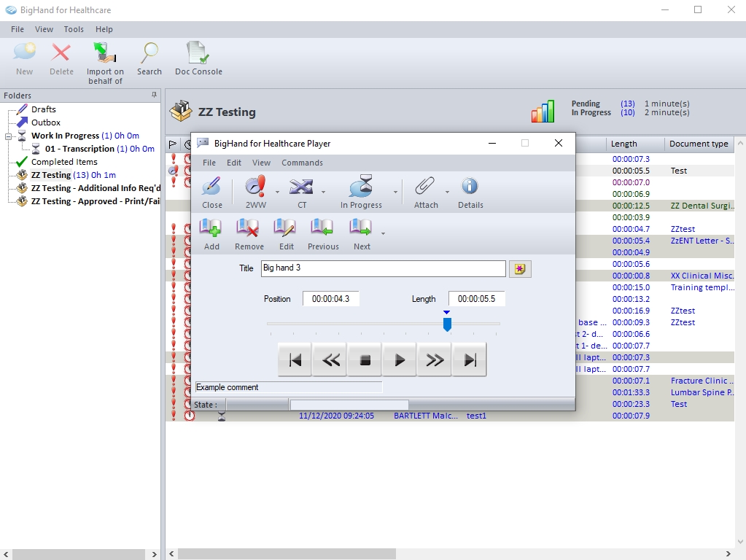Play the recording

(x=400, y=360)
